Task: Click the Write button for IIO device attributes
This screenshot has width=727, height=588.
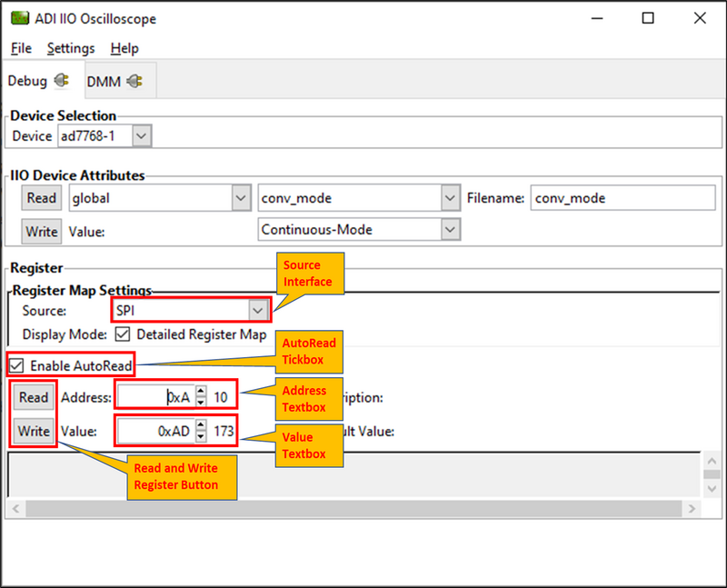Action: pyautogui.click(x=40, y=232)
